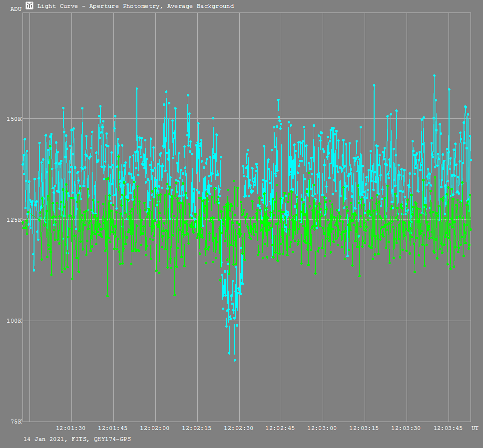
Task: Select the lowest cyan data point in the dip
Action: click(235, 360)
